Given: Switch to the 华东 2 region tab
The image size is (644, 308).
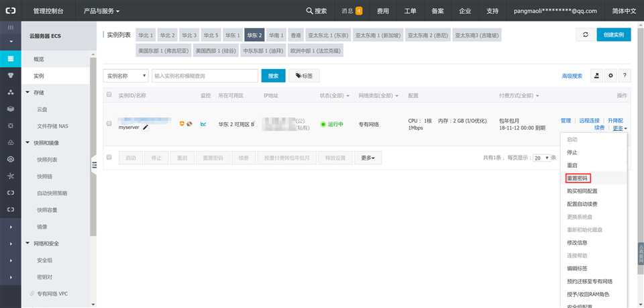Looking at the screenshot, I should 255,36.
